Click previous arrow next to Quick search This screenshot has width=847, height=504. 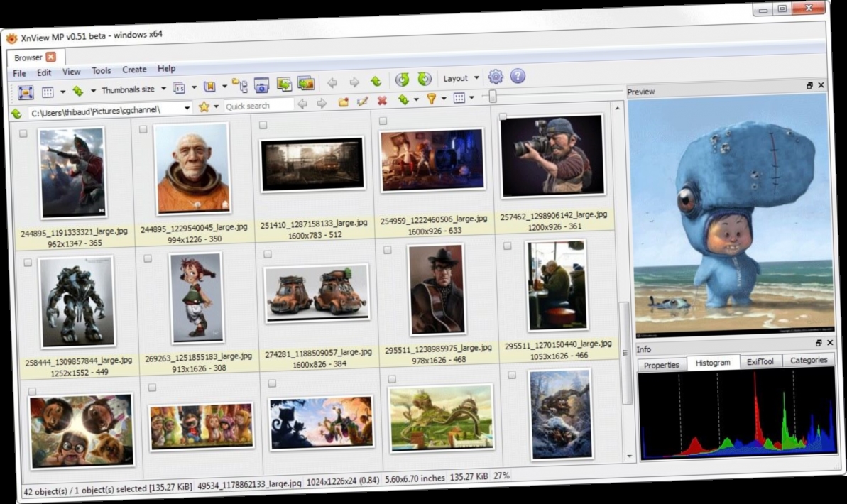coord(302,104)
